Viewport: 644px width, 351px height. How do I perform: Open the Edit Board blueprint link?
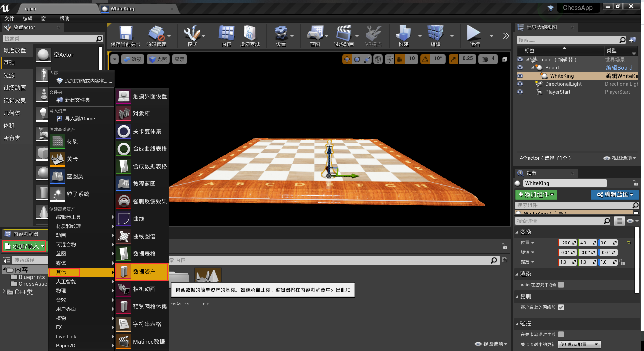coord(619,68)
